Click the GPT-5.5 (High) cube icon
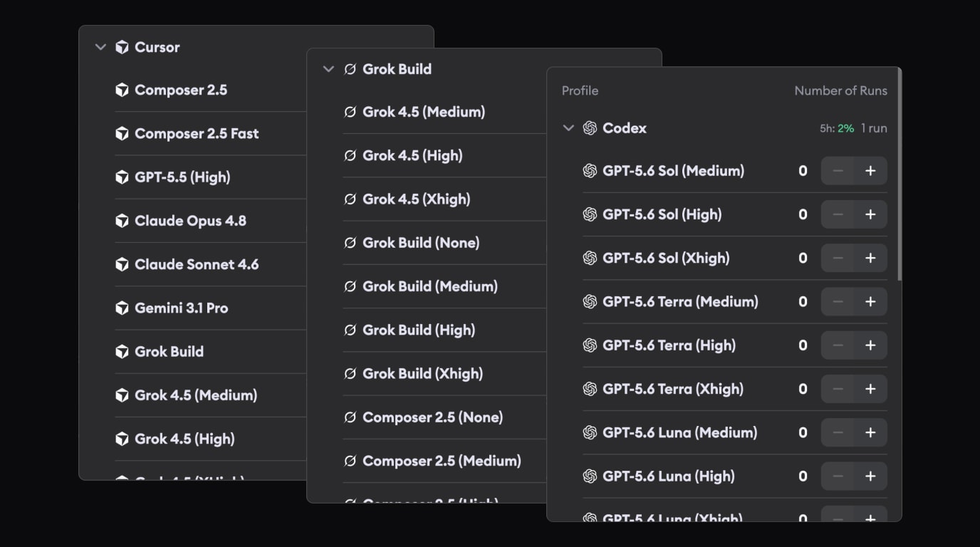The width and height of the screenshot is (980, 547). tap(123, 177)
